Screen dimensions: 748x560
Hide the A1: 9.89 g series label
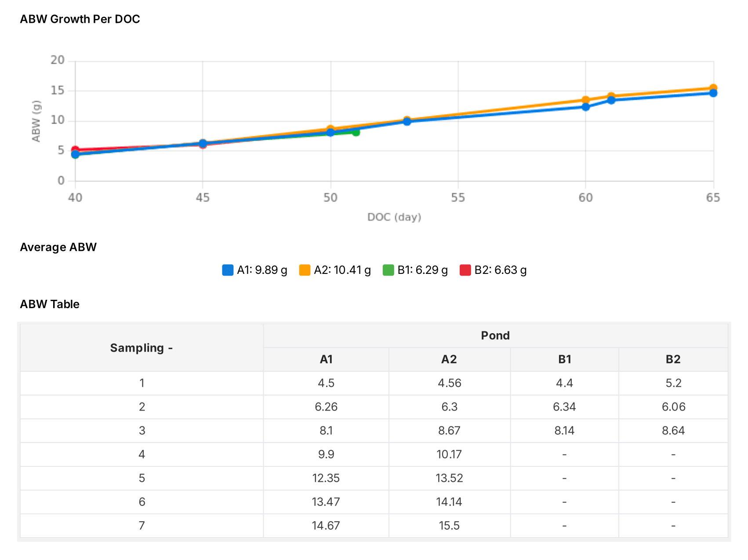tap(262, 270)
